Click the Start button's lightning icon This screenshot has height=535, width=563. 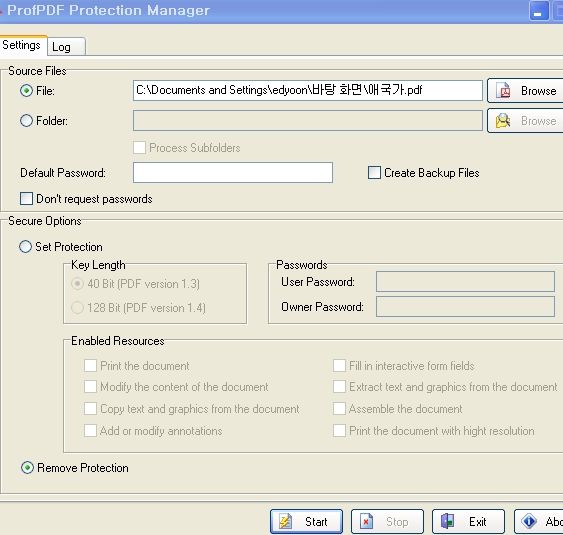click(x=286, y=521)
